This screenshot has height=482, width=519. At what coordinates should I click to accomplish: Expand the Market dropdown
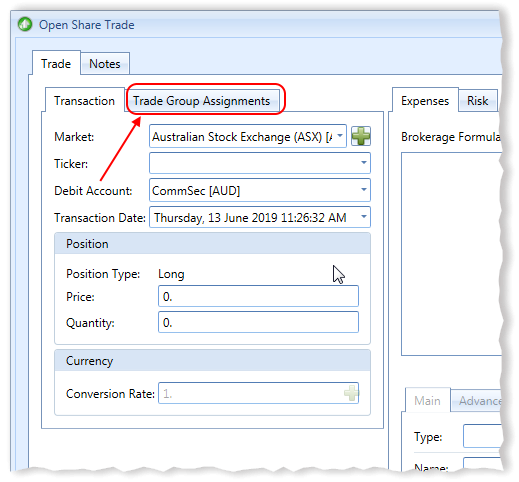(340, 136)
